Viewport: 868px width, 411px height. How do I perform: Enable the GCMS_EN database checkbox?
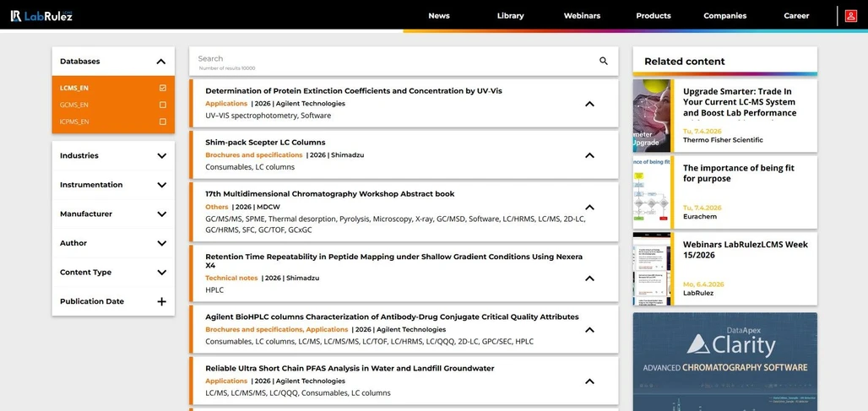click(163, 105)
